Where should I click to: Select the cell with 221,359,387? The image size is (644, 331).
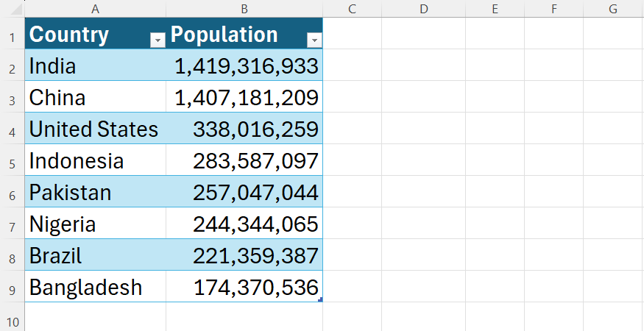pos(244,255)
